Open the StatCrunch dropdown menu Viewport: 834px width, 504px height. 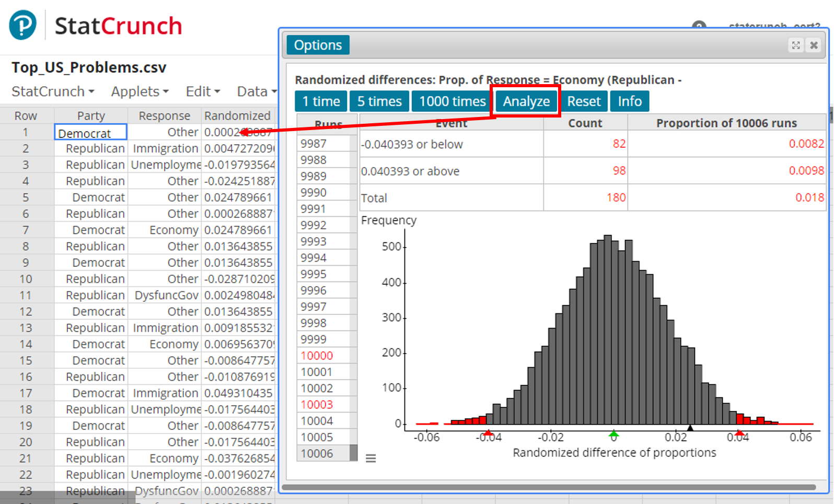click(53, 91)
